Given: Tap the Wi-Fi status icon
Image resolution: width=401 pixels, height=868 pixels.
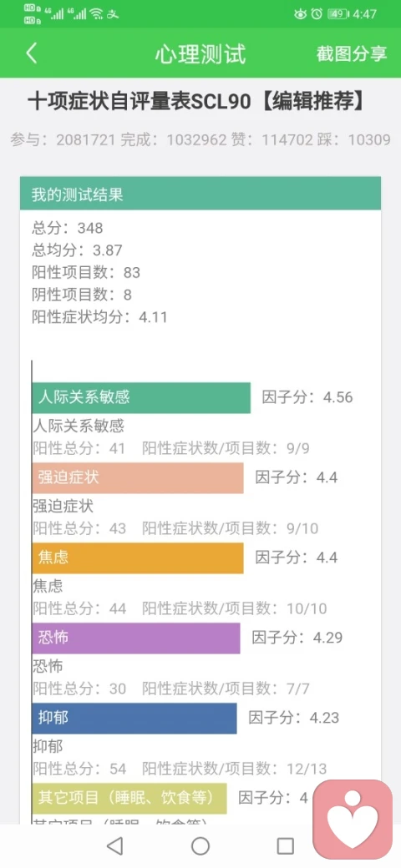Looking at the screenshot, I should [97, 14].
